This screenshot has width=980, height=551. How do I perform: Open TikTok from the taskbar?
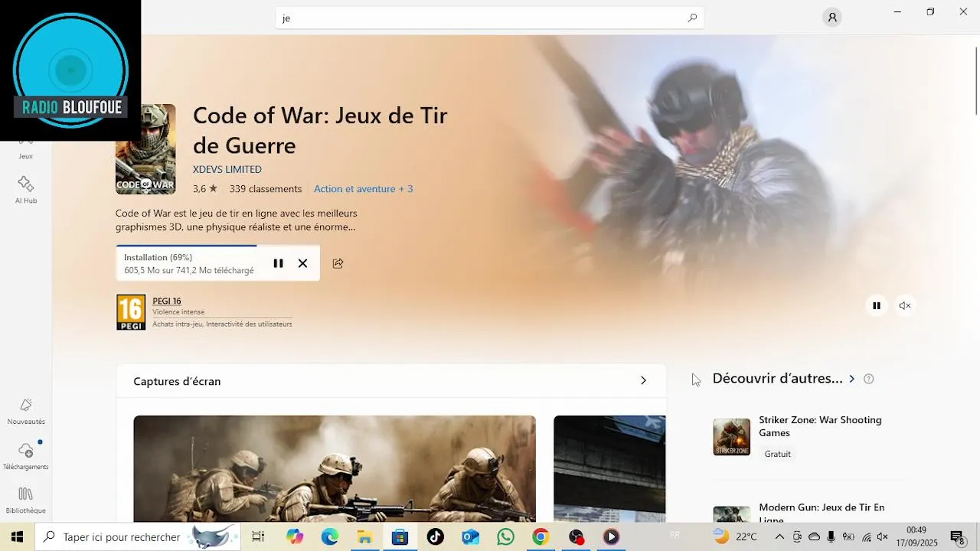point(436,537)
